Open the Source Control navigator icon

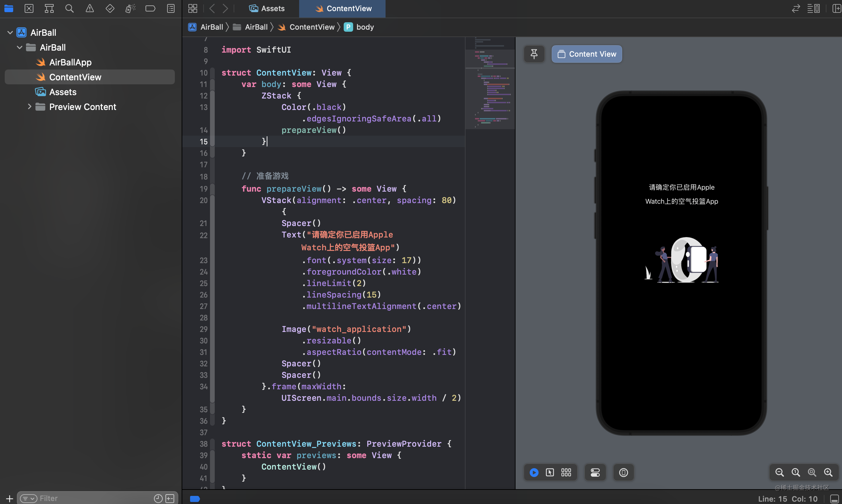point(29,8)
